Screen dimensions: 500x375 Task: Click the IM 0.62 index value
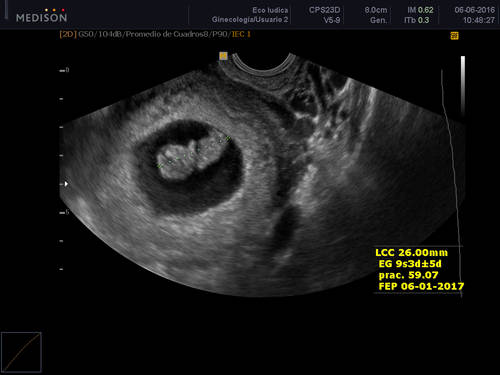420,10
